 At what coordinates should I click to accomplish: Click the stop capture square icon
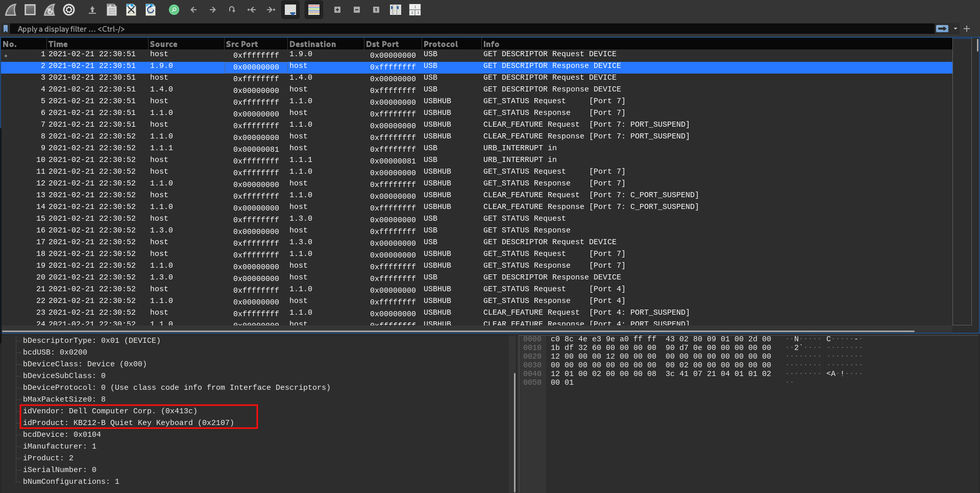(30, 10)
